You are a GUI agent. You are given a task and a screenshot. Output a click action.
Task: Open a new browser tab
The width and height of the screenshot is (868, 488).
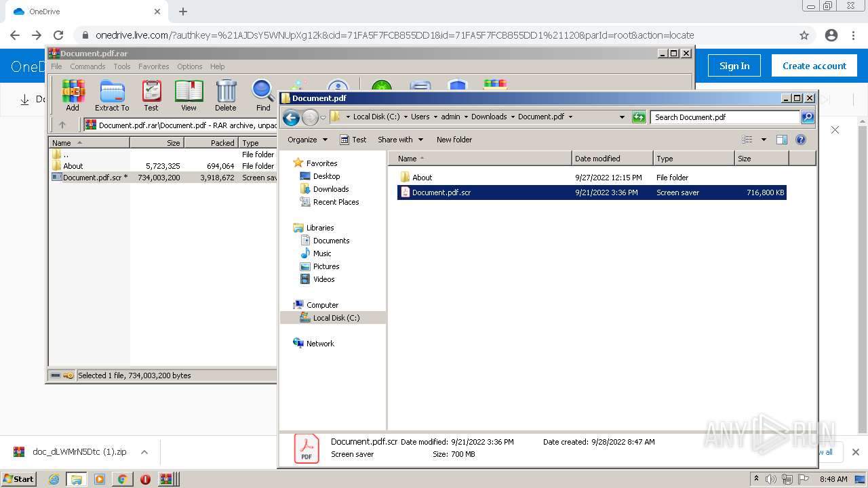point(183,12)
